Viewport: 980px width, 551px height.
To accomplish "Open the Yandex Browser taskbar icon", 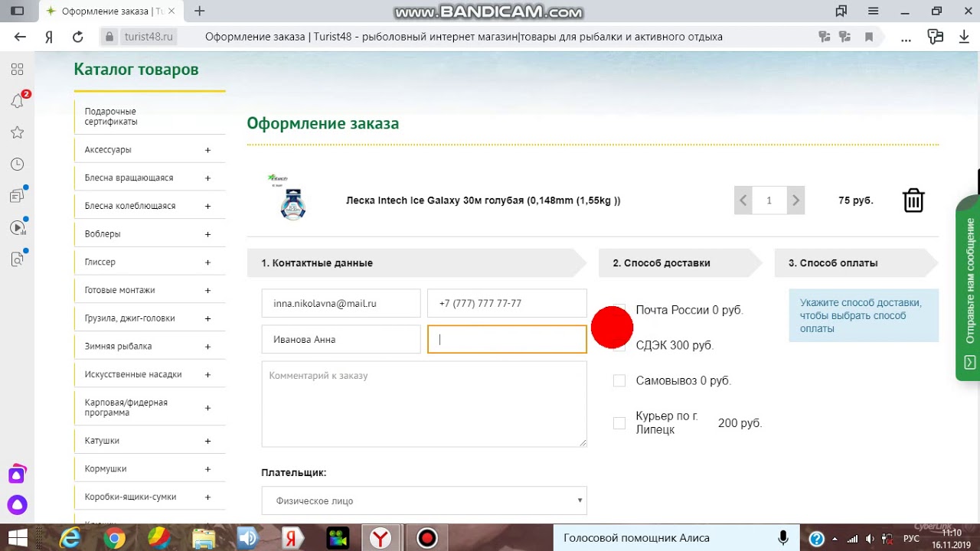I will (x=381, y=538).
